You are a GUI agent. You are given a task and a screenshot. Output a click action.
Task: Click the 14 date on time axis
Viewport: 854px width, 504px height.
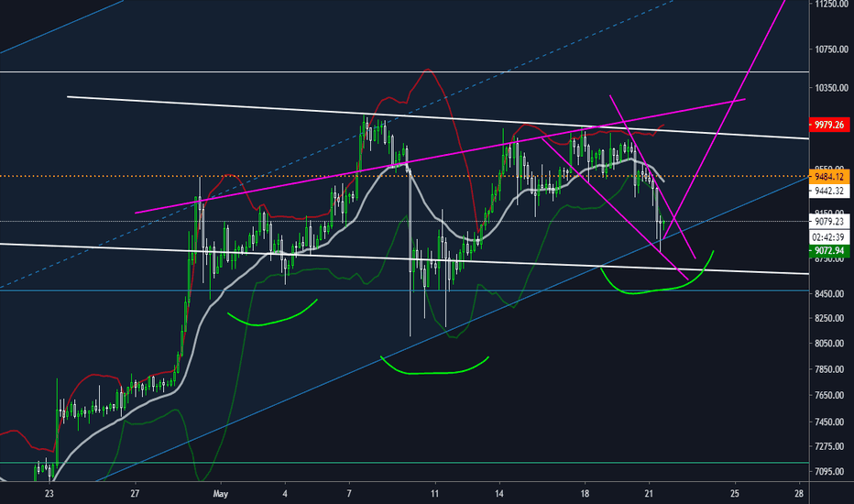(498, 494)
